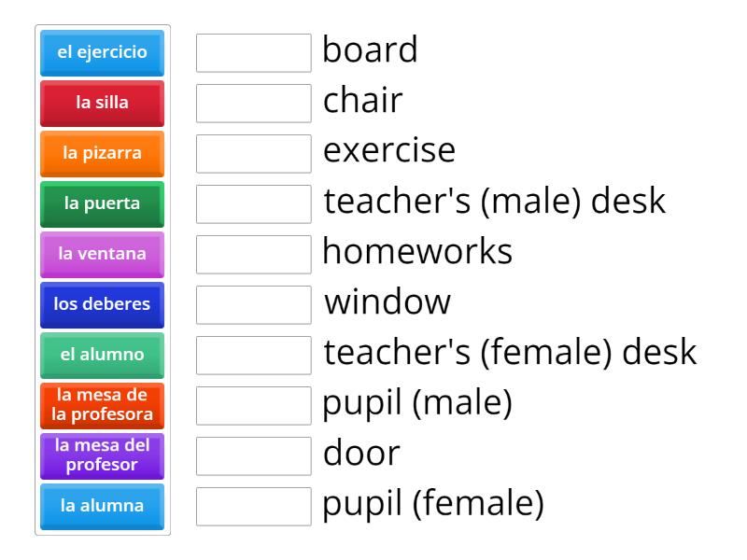Select the answer box for 'pupil (male)'
The height and width of the screenshot is (560, 747).
pos(254,406)
